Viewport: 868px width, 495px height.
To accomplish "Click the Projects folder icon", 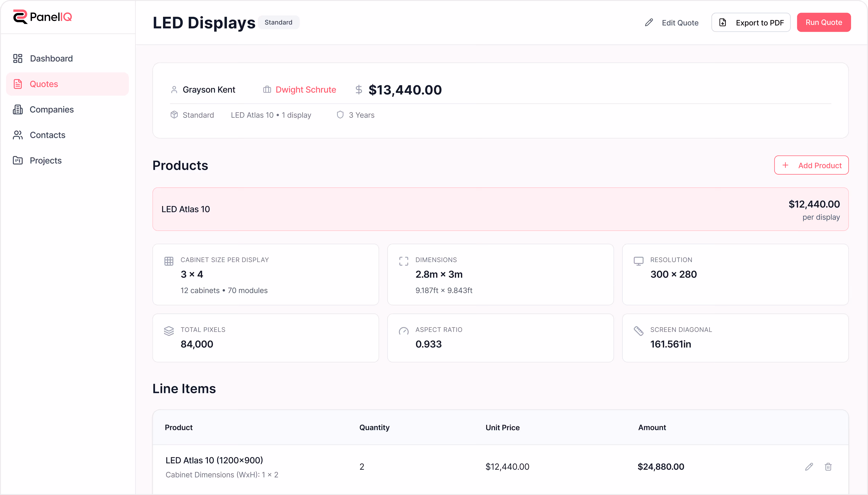I will 18,160.
